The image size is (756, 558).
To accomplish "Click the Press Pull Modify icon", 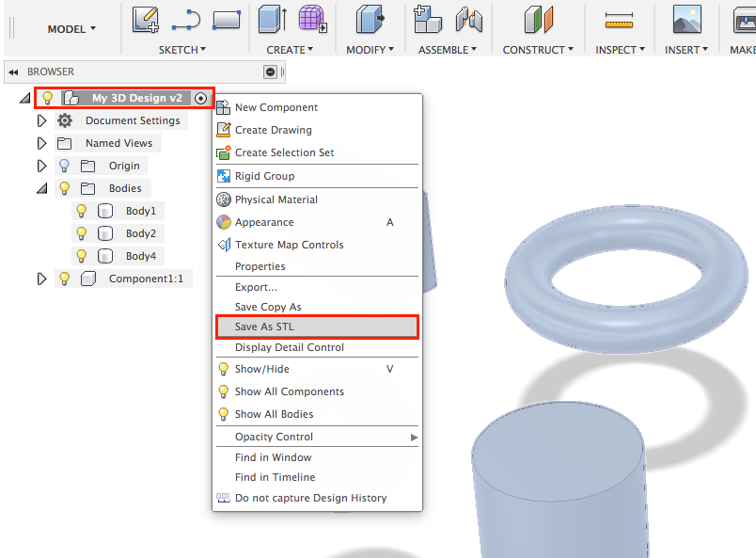I will (x=368, y=19).
